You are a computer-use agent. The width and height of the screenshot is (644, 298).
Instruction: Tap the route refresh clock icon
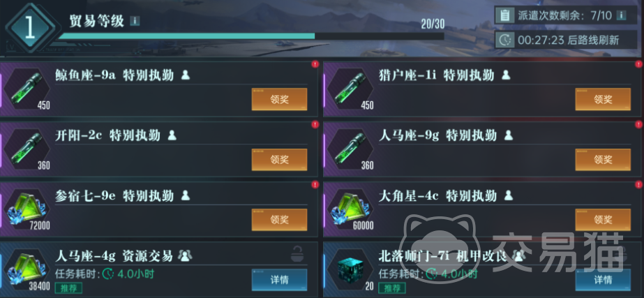(504, 40)
